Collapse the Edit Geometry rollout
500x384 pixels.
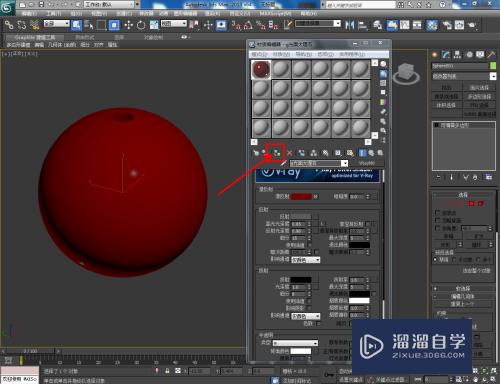(463, 296)
